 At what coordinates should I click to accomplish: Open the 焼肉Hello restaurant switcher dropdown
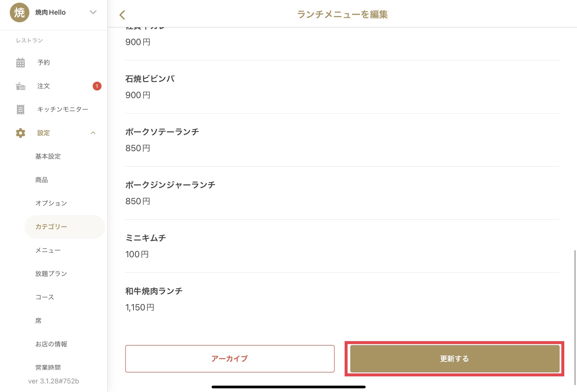93,12
